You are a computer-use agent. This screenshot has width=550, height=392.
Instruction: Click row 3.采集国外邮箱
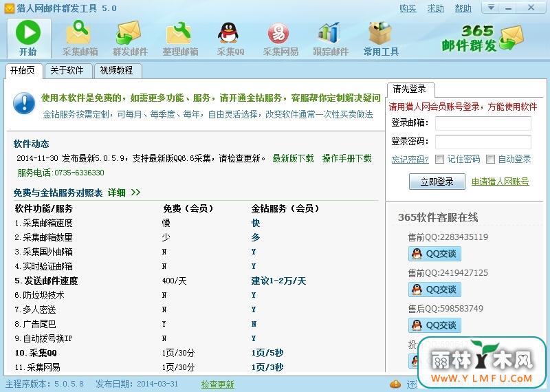tap(43, 252)
